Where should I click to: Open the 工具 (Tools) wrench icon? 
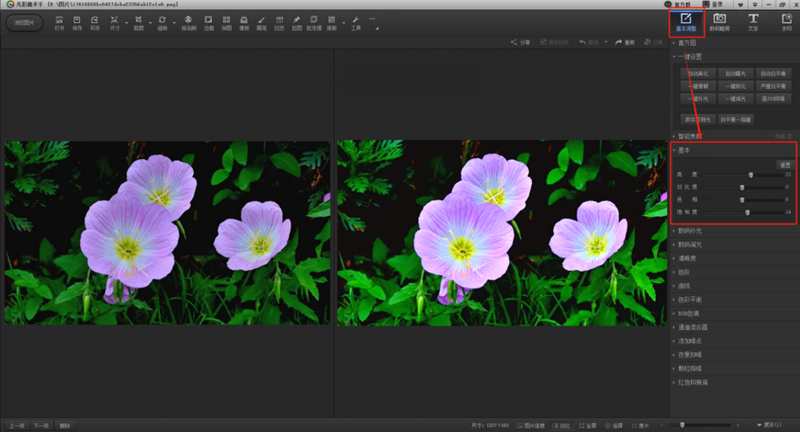[x=355, y=22]
